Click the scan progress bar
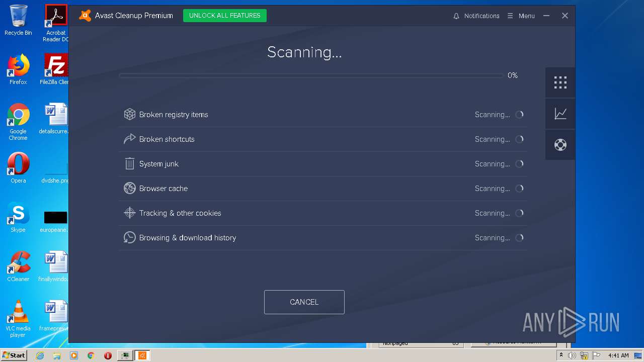This screenshot has height=362, width=644. [x=311, y=75]
